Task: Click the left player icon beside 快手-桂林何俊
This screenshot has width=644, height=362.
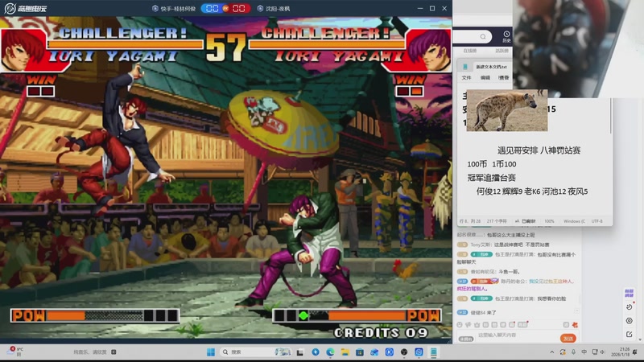Action: pos(155,9)
